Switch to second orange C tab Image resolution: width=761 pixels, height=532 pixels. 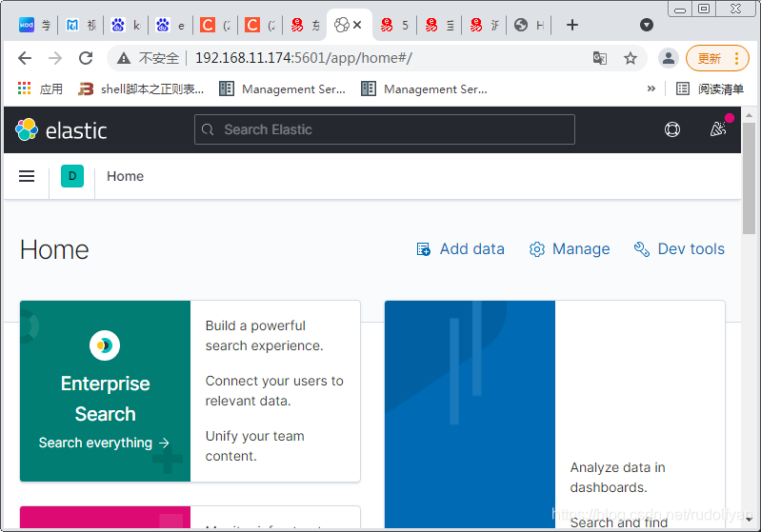tap(260, 25)
